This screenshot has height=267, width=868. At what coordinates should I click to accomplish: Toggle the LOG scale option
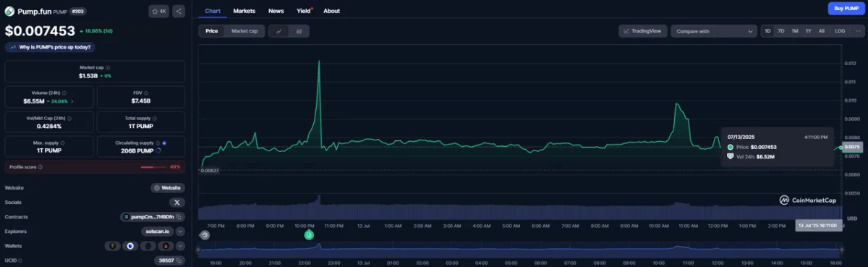click(x=840, y=31)
